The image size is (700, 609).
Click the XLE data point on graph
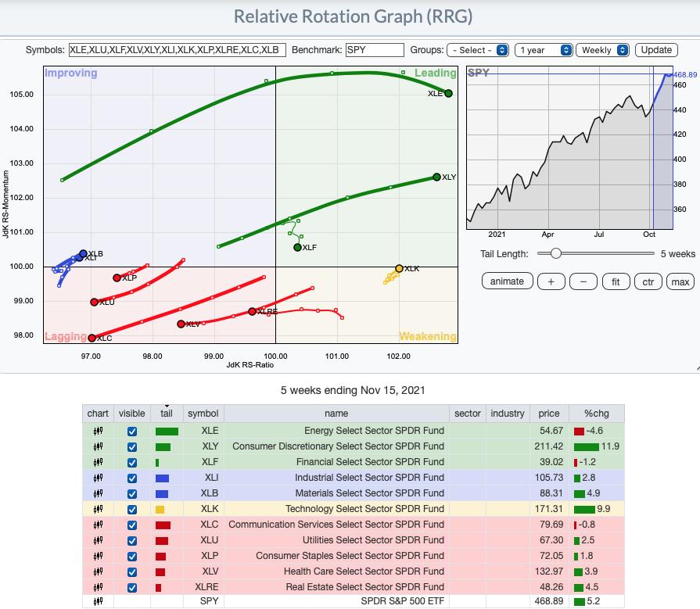pos(448,93)
